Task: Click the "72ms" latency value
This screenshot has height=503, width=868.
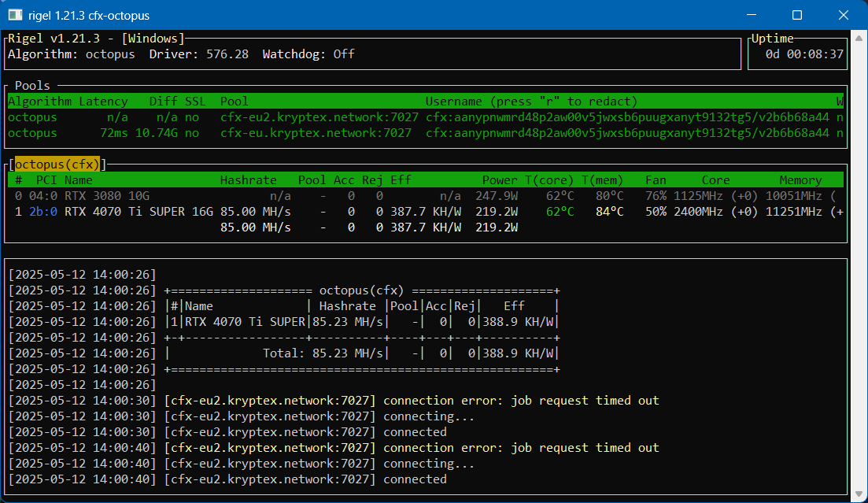Action: pos(114,133)
